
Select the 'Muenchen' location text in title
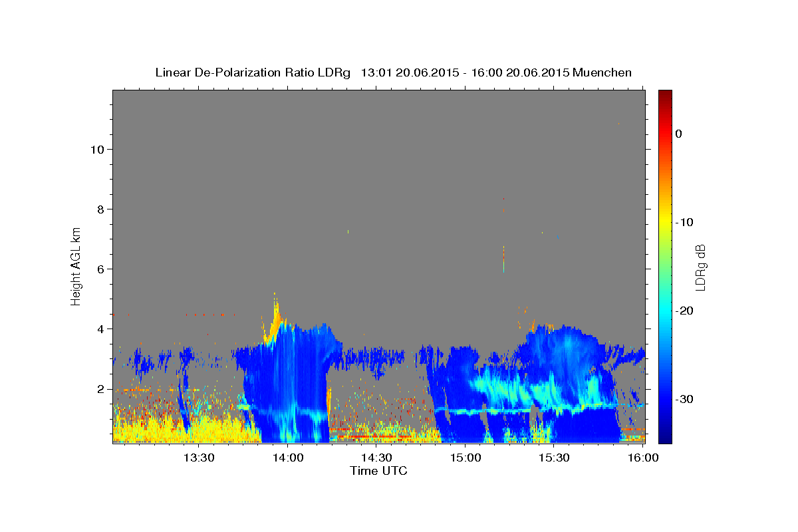(x=602, y=72)
